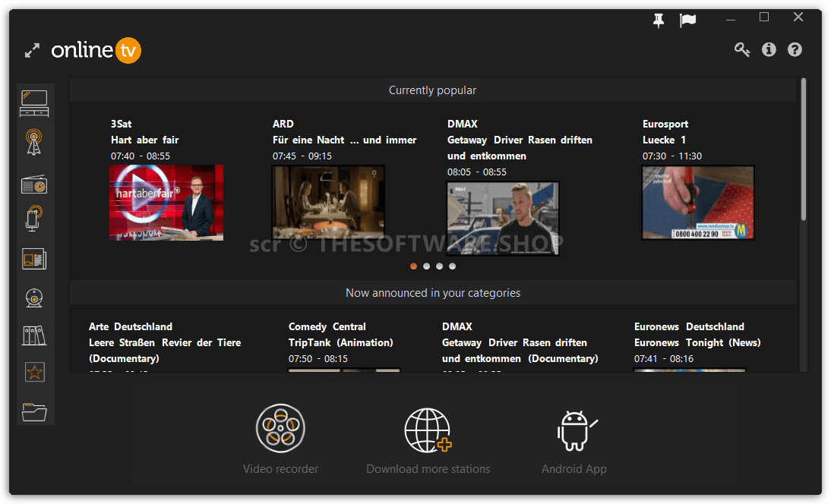The image size is (831, 504).
Task: Click TripTank (Animation) program title
Action: click(x=341, y=342)
